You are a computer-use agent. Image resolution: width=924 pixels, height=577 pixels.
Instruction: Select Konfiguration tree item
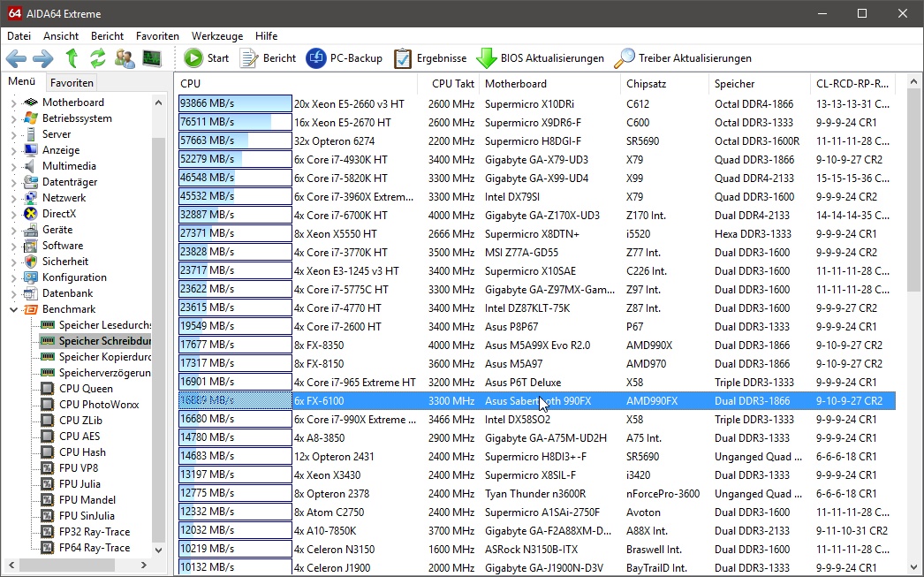[74, 277]
